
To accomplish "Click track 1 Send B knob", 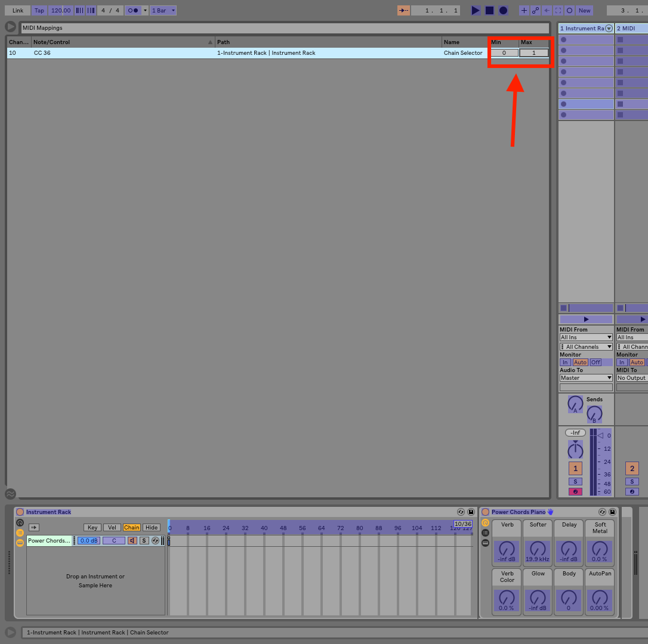I will pyautogui.click(x=594, y=414).
